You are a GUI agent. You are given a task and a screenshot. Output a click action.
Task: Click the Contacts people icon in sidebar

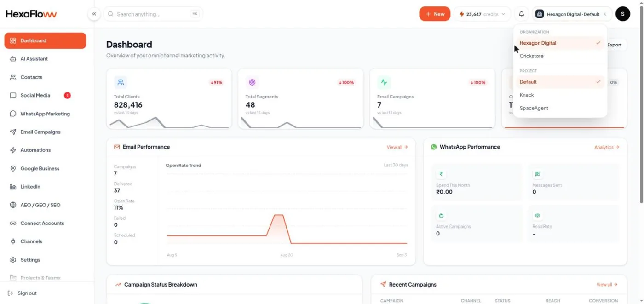(13, 77)
